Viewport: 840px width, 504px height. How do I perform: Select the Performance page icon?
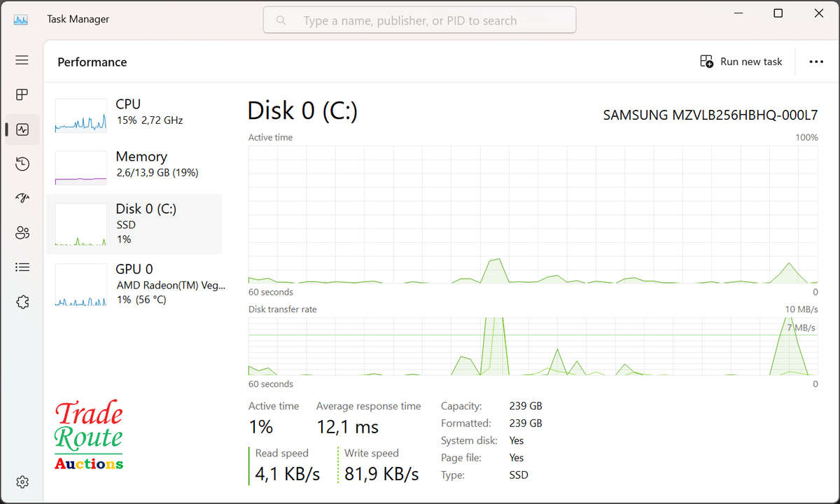click(x=22, y=129)
